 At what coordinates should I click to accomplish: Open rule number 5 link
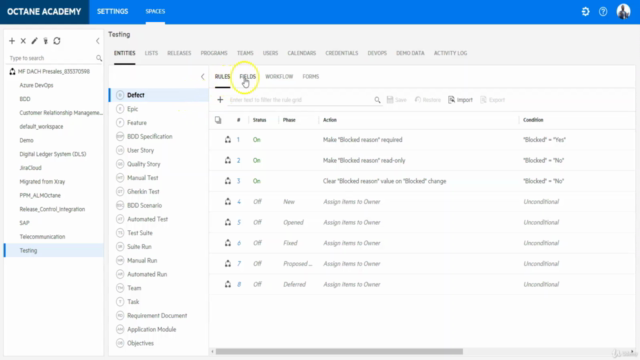(239, 222)
